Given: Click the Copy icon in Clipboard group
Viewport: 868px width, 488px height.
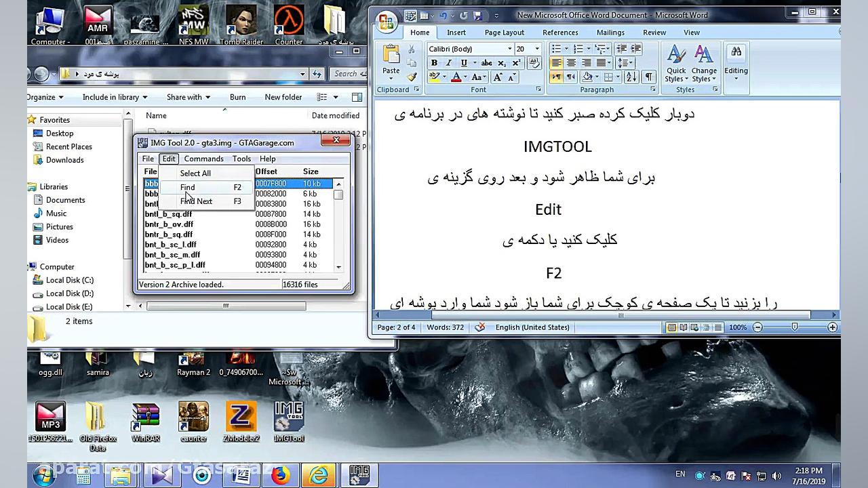Looking at the screenshot, I should pyautogui.click(x=413, y=62).
